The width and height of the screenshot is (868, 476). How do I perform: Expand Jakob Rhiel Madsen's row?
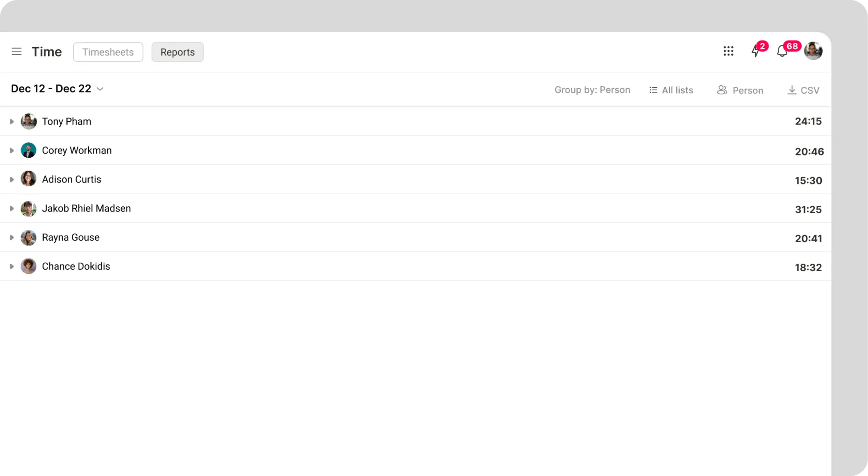[12, 208]
